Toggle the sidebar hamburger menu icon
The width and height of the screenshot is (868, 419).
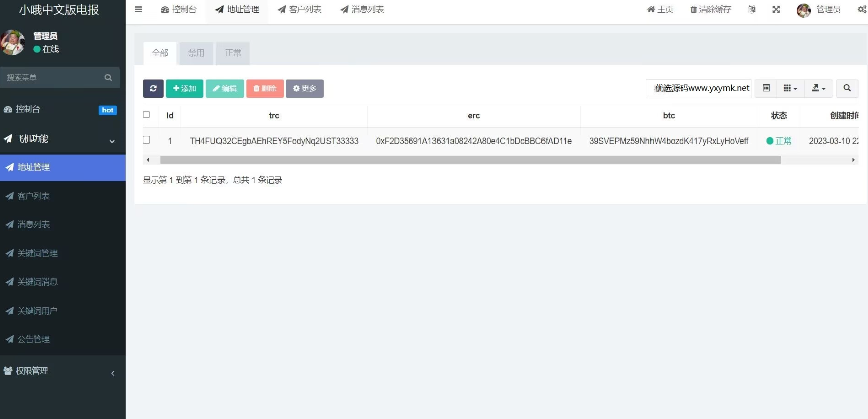(x=138, y=9)
